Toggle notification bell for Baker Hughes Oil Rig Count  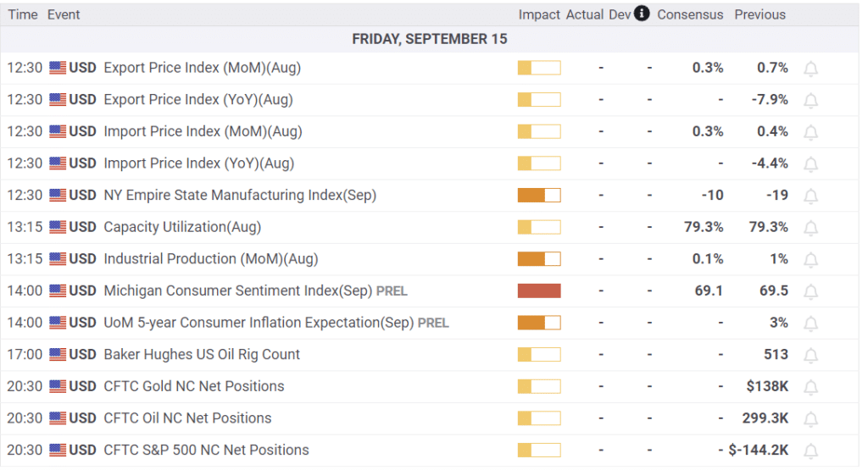coord(810,355)
